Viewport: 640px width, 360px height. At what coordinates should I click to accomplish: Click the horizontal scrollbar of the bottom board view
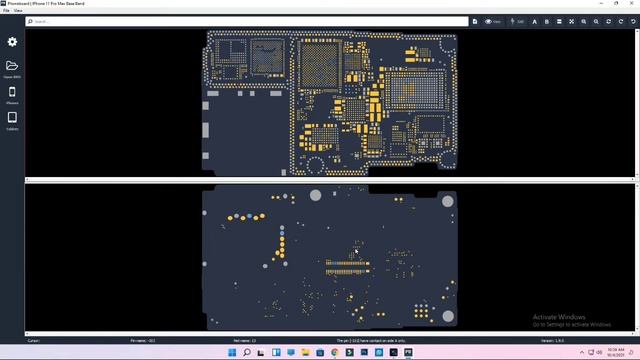click(x=330, y=333)
